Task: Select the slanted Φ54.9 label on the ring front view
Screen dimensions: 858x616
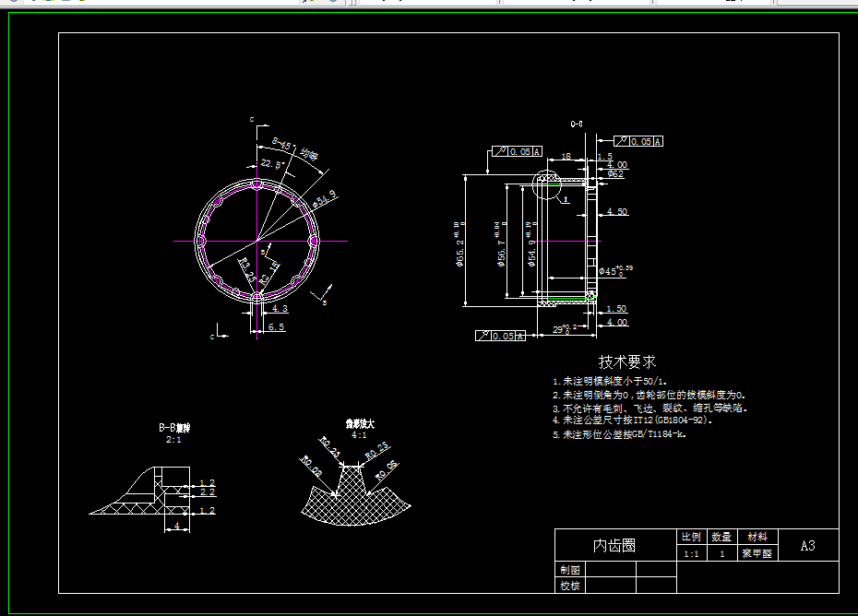Action: click(x=325, y=199)
